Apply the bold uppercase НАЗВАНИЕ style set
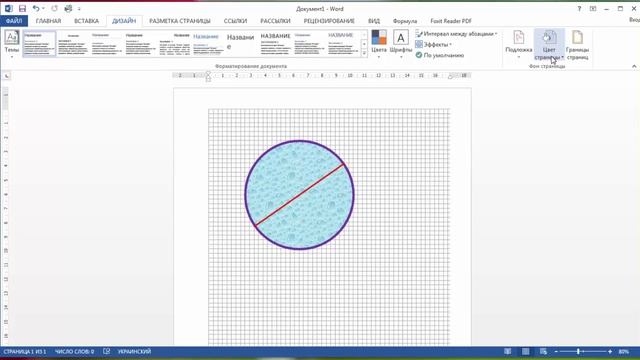This screenshot has height=360, width=640. pos(276,43)
